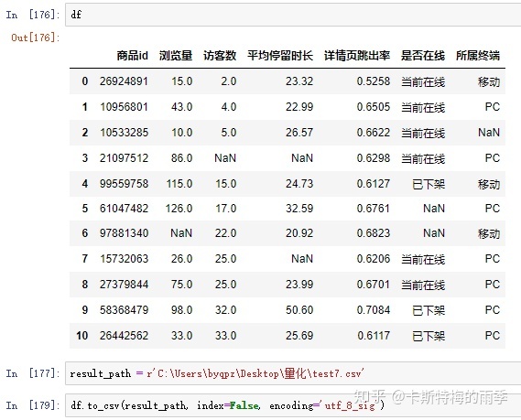
Task: Click the result_path assignment code cell
Action: [x=293, y=373]
